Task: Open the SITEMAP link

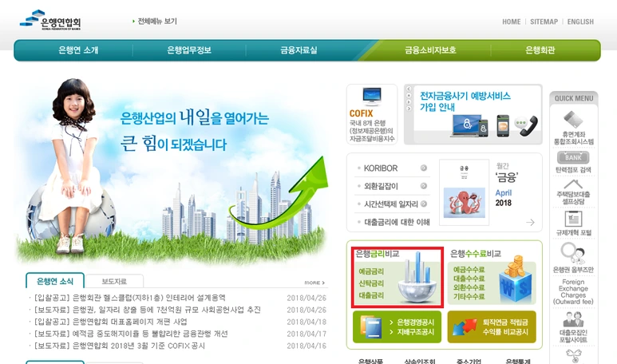Action: tap(544, 22)
